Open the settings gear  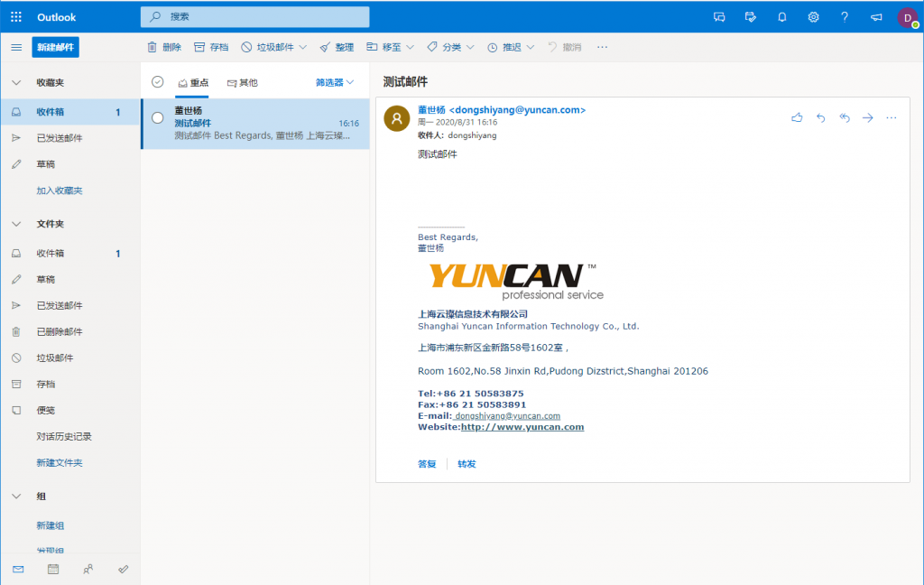(813, 17)
